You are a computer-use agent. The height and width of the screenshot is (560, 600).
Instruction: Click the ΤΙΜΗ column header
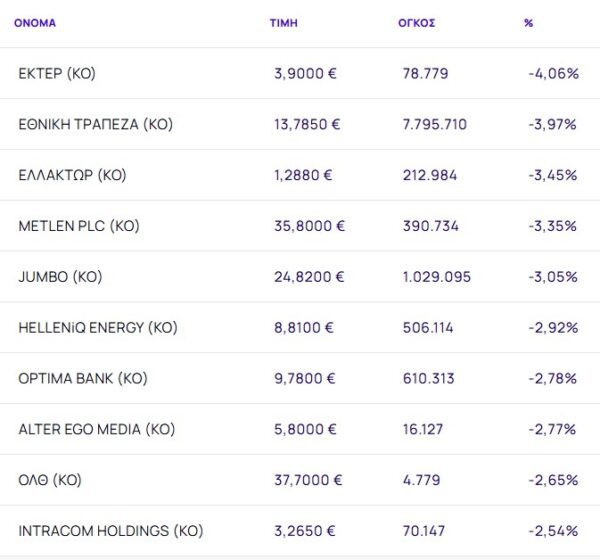click(284, 23)
